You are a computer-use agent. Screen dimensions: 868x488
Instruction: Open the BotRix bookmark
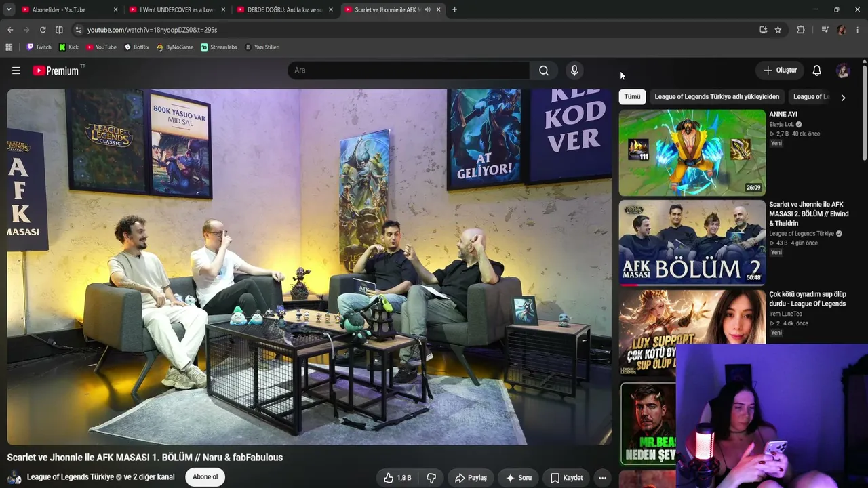click(137, 47)
